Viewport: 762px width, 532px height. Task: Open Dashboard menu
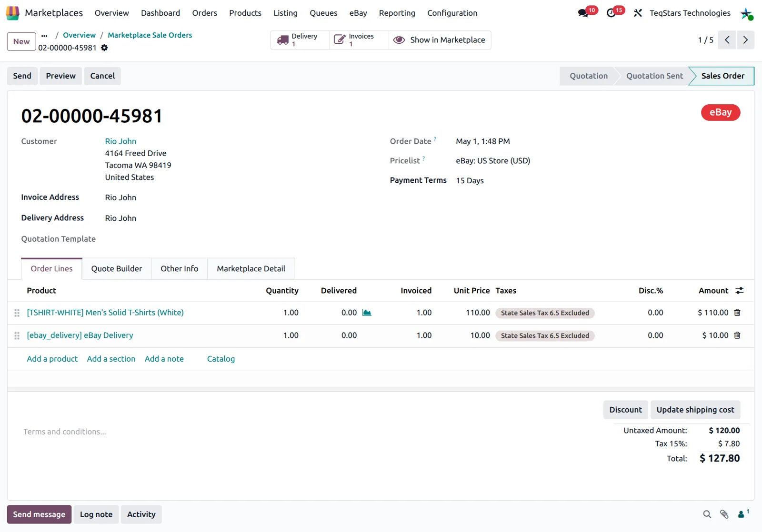160,13
